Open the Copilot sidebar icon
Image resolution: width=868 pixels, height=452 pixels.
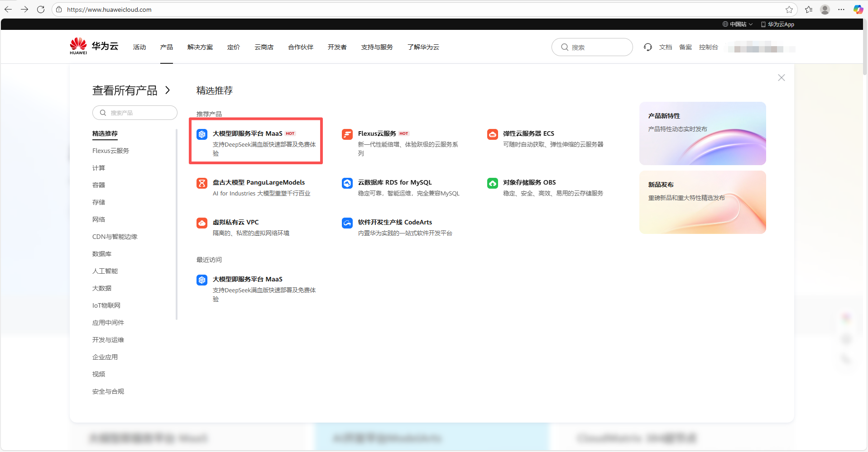coord(858,10)
